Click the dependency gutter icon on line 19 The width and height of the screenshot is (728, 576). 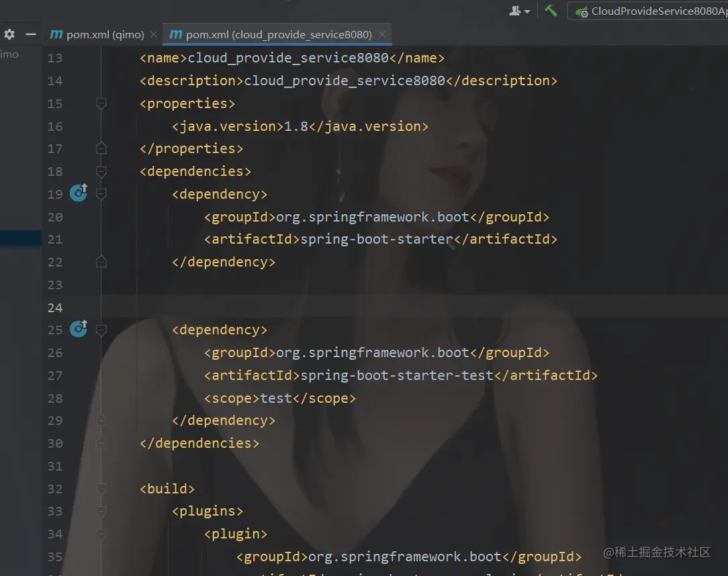pyautogui.click(x=79, y=193)
